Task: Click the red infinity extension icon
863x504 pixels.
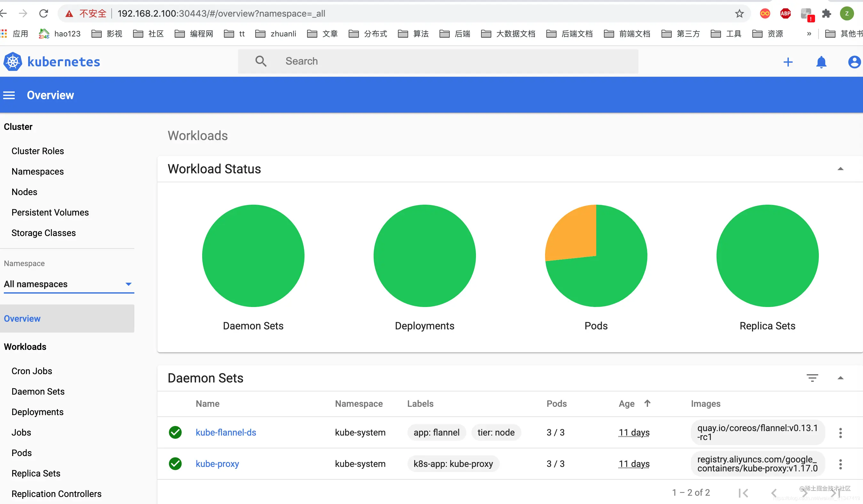Action: tap(765, 13)
